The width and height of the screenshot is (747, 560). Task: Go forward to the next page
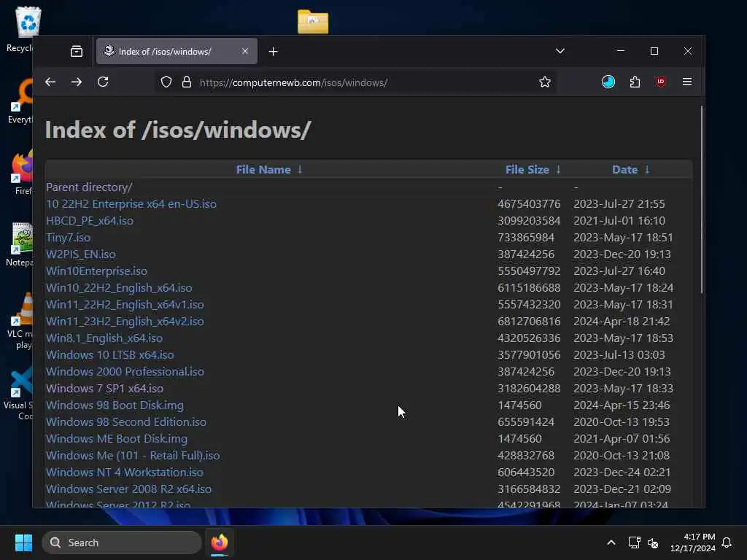[x=76, y=82]
